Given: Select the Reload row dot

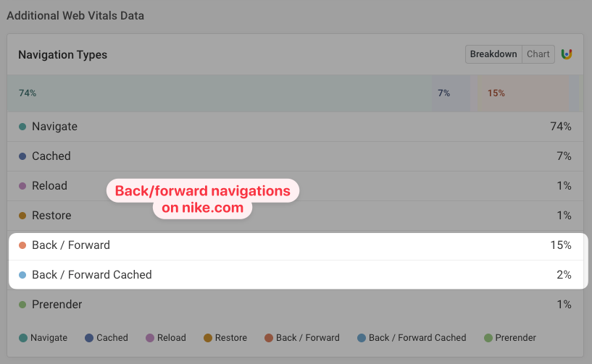Looking at the screenshot, I should coord(22,186).
